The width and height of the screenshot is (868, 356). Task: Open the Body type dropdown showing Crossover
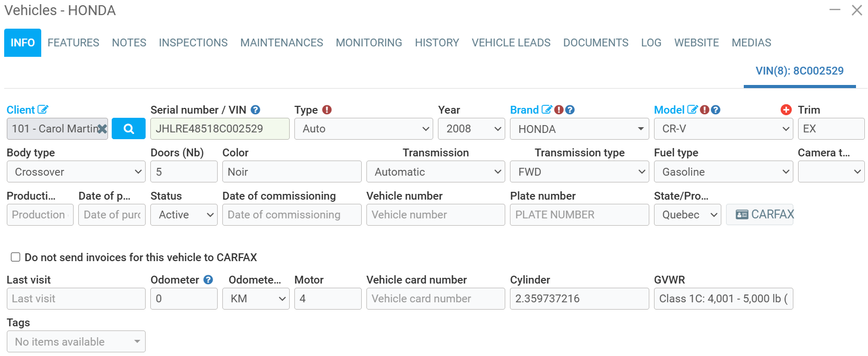pos(76,172)
